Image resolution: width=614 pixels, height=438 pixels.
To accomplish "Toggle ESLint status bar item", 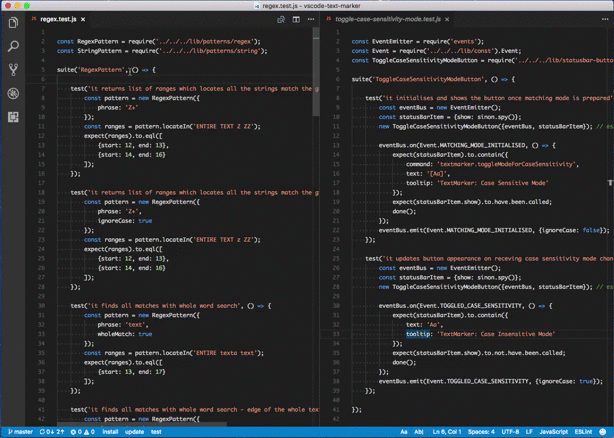I will [x=585, y=432].
